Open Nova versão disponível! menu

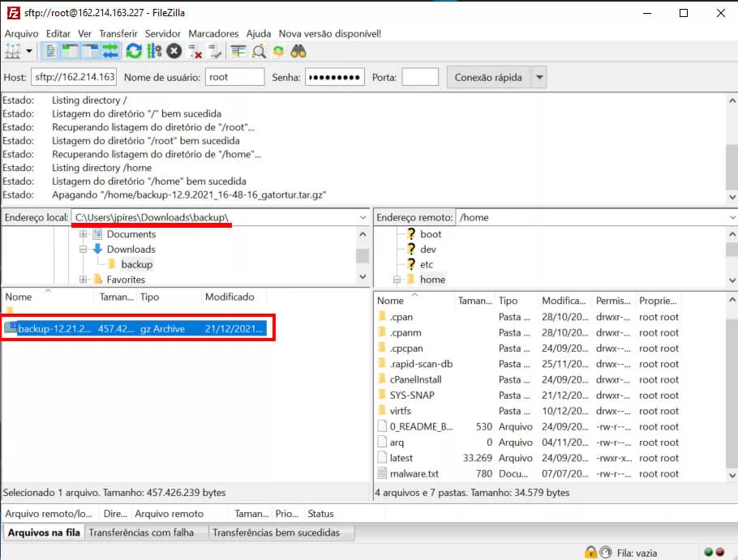330,33
